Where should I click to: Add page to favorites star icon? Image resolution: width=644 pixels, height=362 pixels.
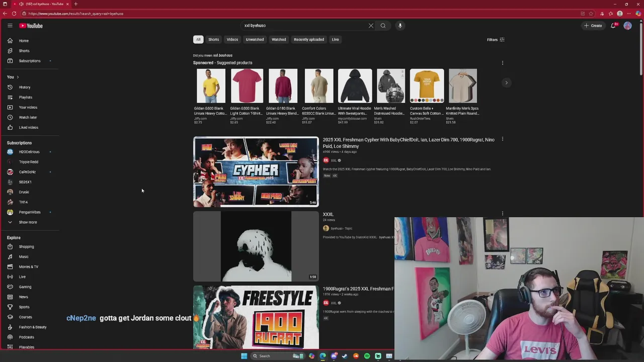coord(591,14)
